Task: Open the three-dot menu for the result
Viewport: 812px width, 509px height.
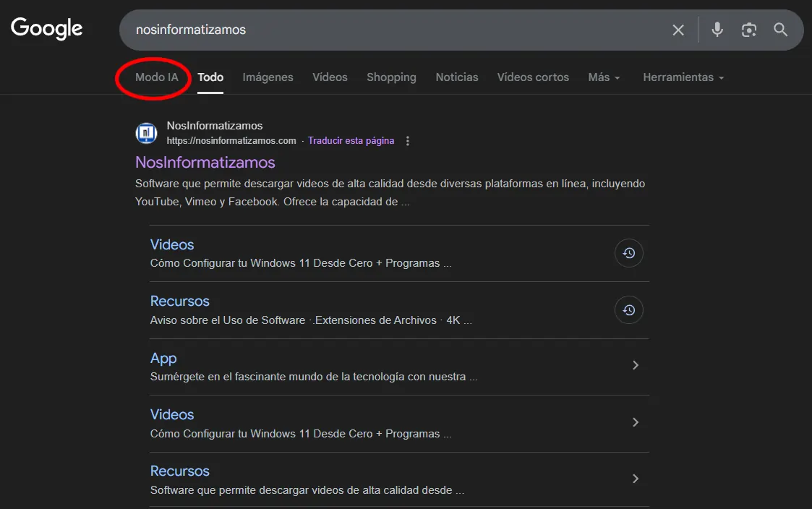Action: 408,141
